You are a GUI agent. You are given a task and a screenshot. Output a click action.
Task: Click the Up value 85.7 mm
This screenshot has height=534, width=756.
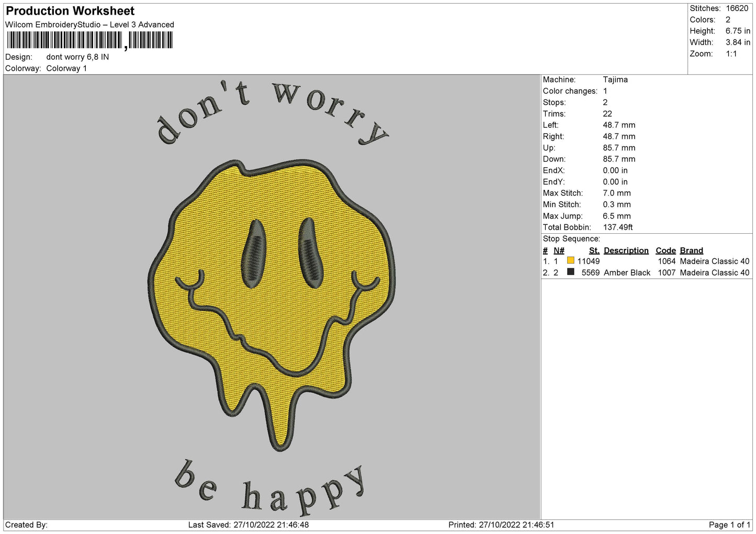coord(619,148)
